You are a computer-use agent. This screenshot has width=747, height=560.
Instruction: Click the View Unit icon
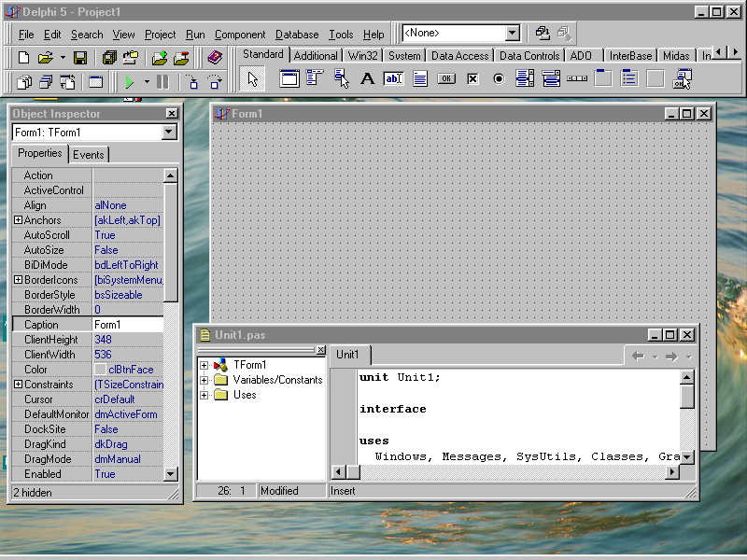[24, 82]
